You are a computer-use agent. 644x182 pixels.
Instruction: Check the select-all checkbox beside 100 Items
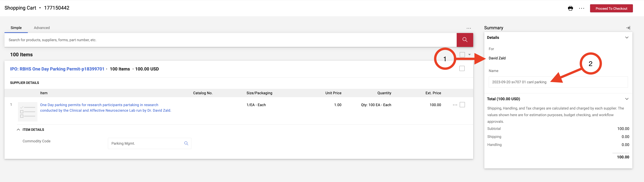coord(462,55)
